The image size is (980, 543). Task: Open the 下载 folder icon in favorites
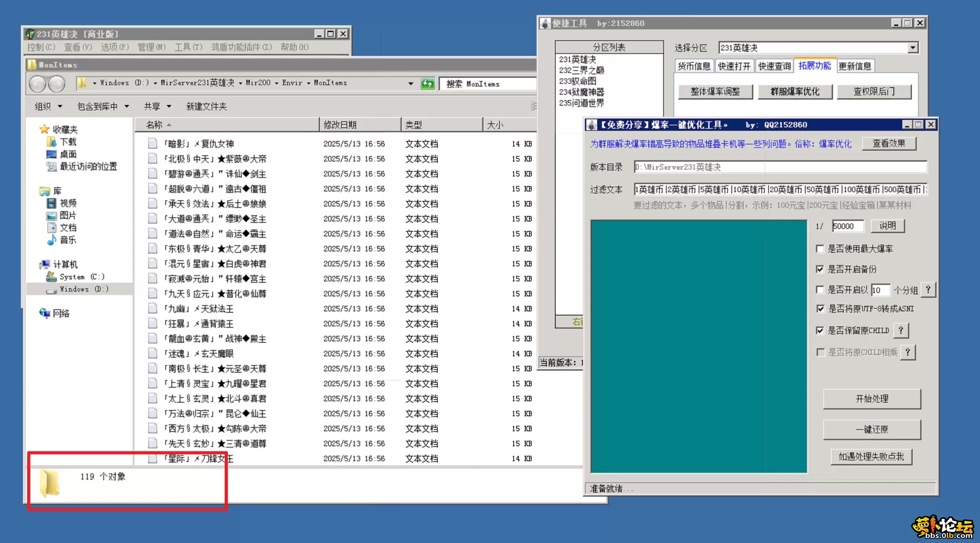click(51, 142)
